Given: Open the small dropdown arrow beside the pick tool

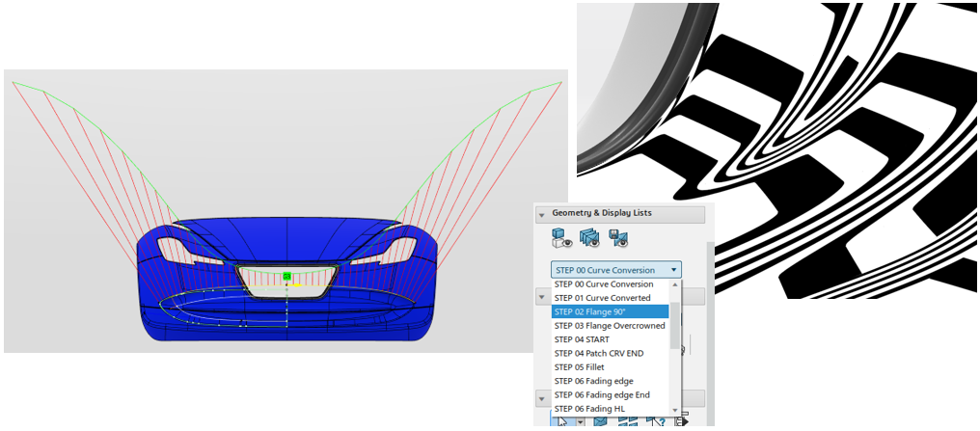Looking at the screenshot, I should [x=579, y=420].
